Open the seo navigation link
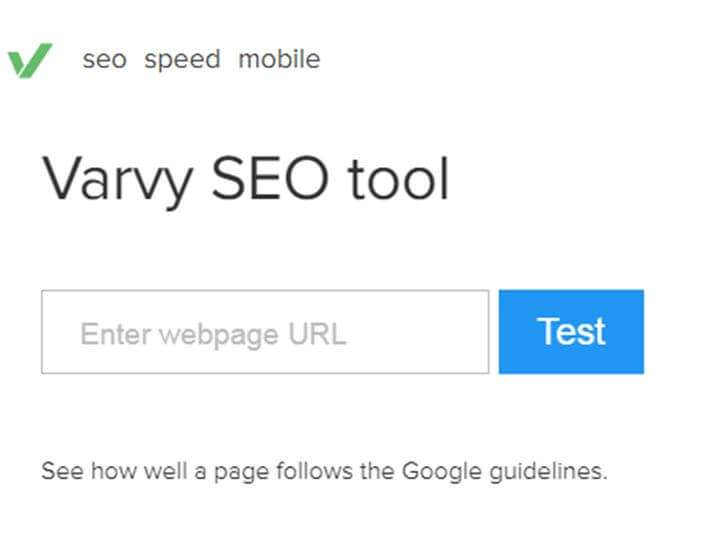Screen dimensions: 707x545 pyautogui.click(x=104, y=60)
